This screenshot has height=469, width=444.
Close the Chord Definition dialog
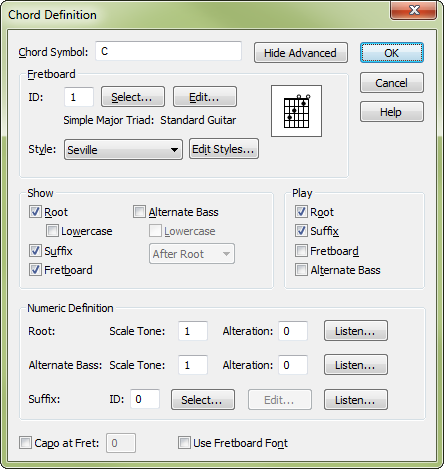413,10
